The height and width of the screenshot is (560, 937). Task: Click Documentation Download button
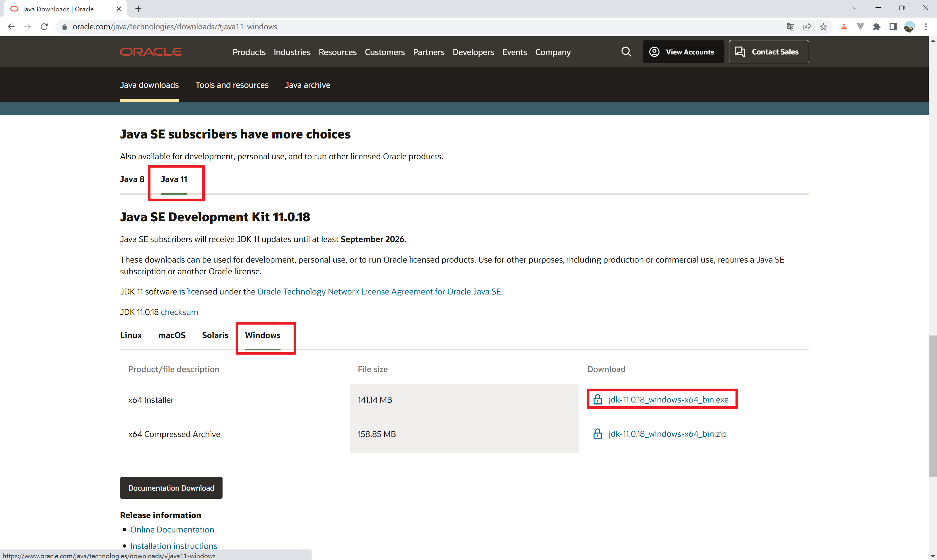(171, 488)
